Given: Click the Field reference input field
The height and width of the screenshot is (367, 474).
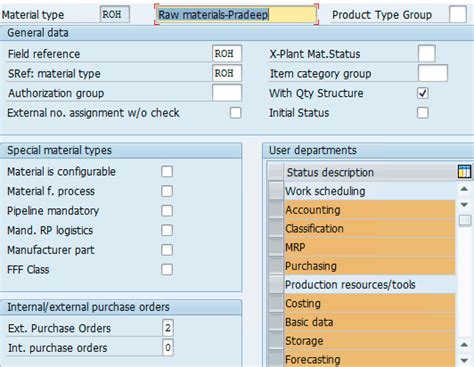Looking at the screenshot, I should 227,54.
